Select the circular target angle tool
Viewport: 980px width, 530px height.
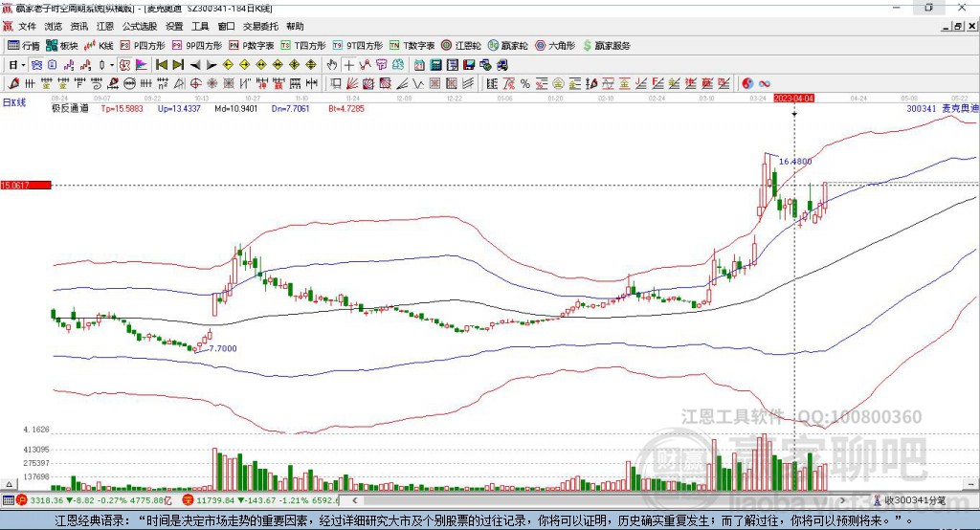195,83
